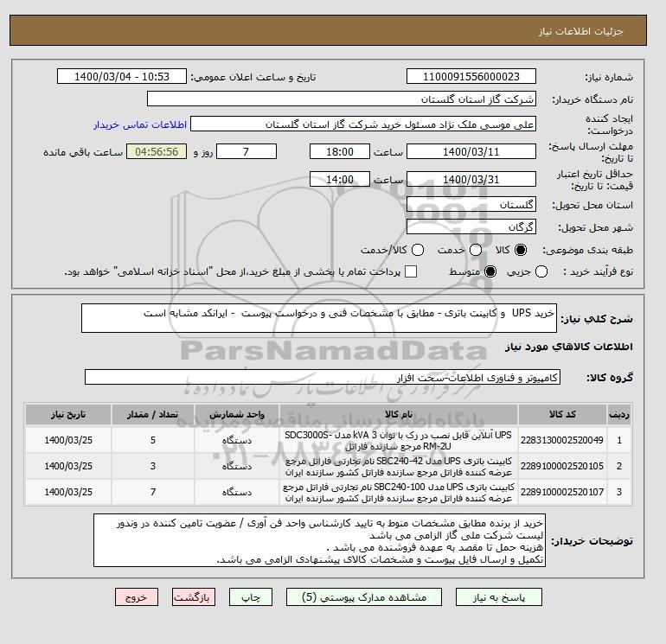Click the countdown timer 04:56:56
This screenshot has width=666, height=644.
pyautogui.click(x=157, y=151)
